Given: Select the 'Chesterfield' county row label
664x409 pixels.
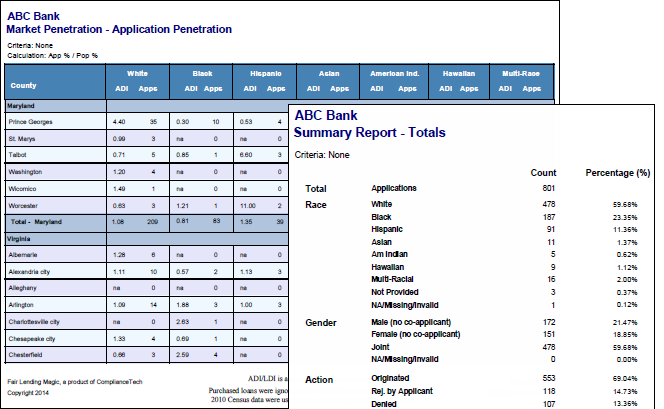Looking at the screenshot, I should [x=25, y=355].
